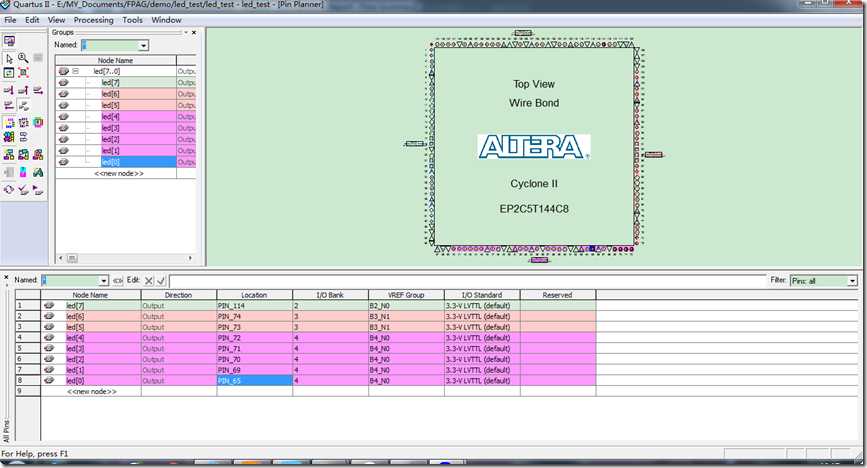Close the All Pins panel
This screenshot has width=867, height=468.
pyautogui.click(x=6, y=278)
